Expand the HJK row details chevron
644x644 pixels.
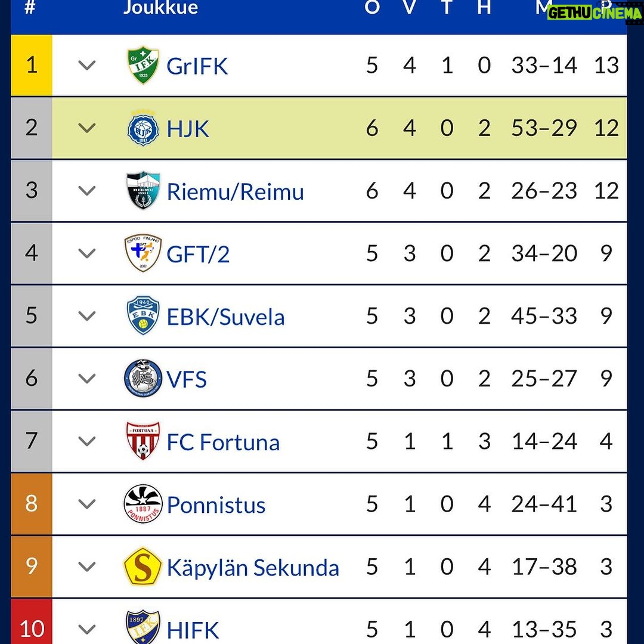(86, 128)
